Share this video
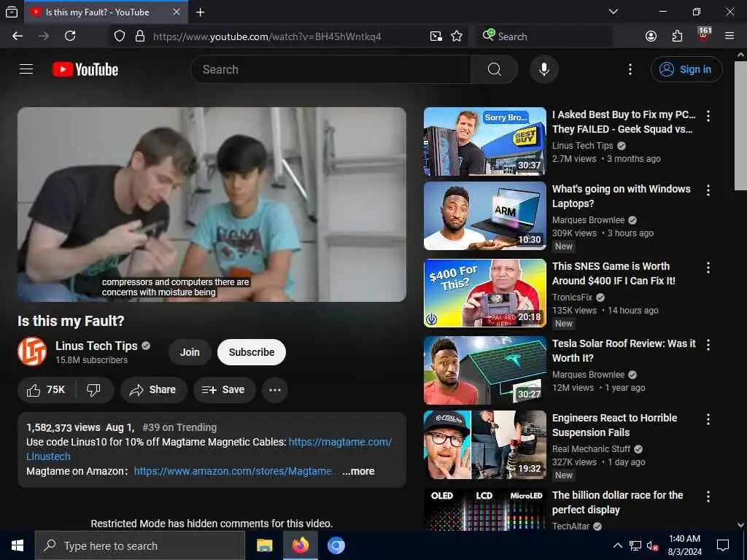The width and height of the screenshot is (747, 560). (153, 390)
